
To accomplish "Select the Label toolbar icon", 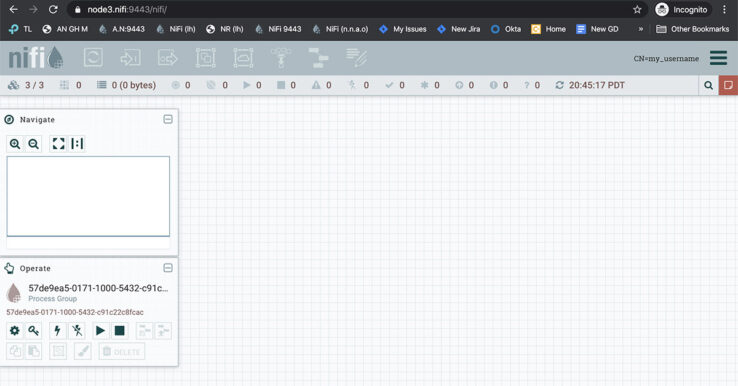I will tap(356, 58).
